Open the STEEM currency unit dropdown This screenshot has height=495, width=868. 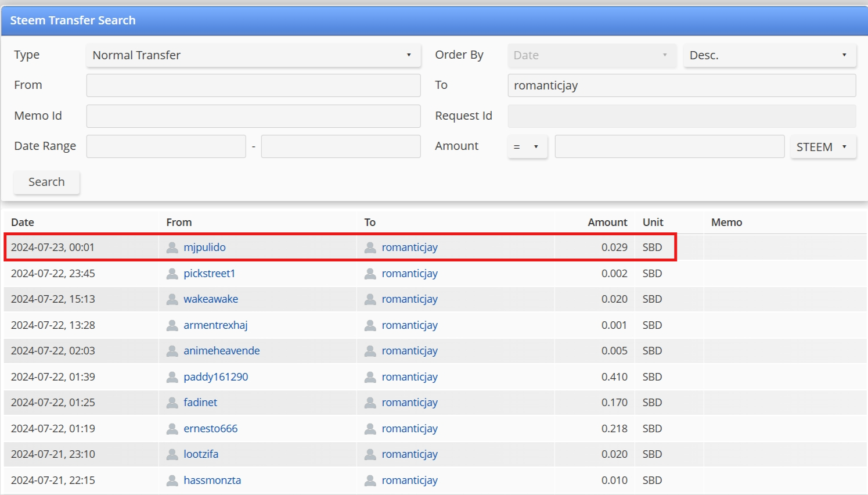pos(823,147)
